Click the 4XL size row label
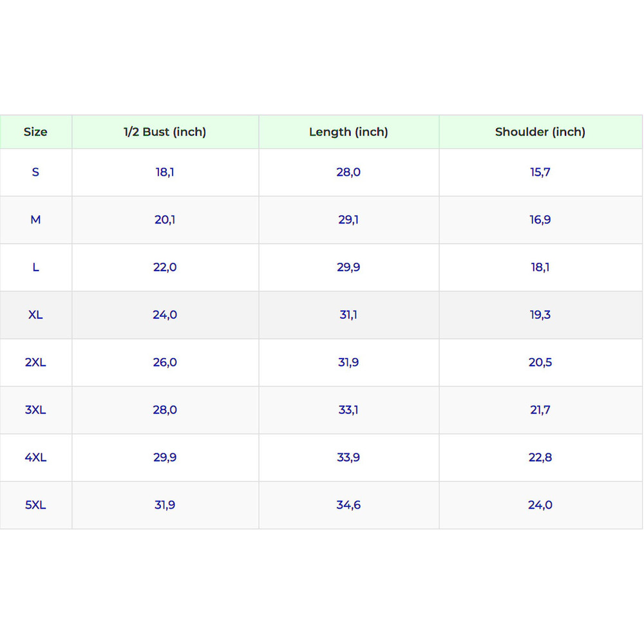The height and width of the screenshot is (644, 644). coord(35,457)
